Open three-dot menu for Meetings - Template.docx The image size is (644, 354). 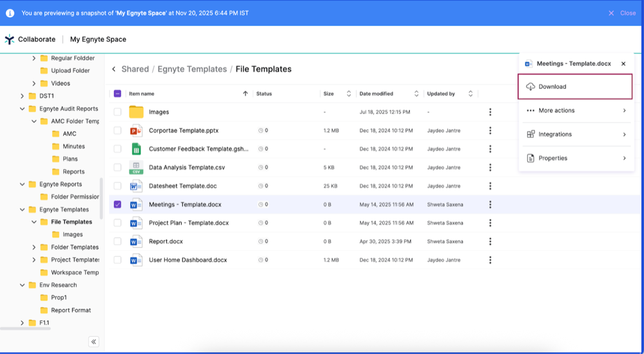[490, 204]
